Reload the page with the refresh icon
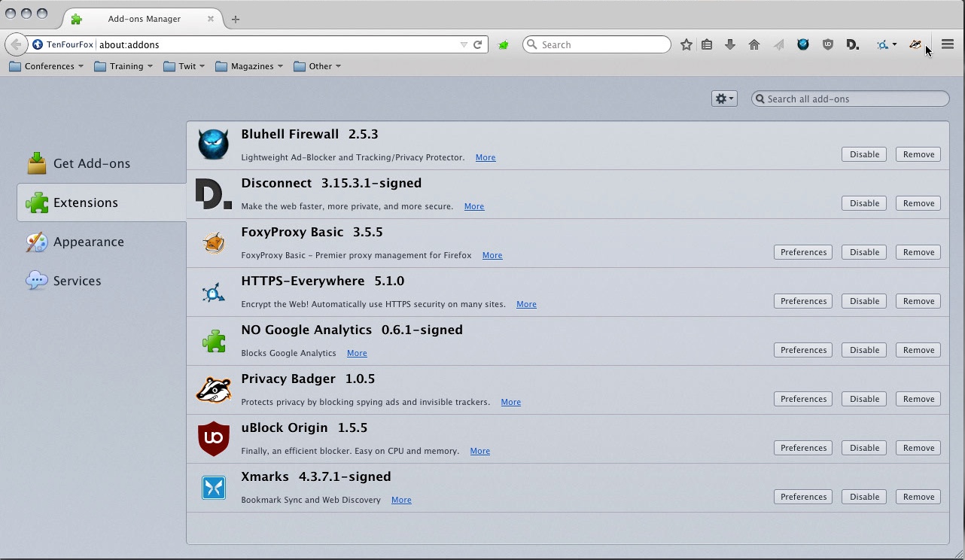This screenshot has width=965, height=560. pyautogui.click(x=477, y=44)
